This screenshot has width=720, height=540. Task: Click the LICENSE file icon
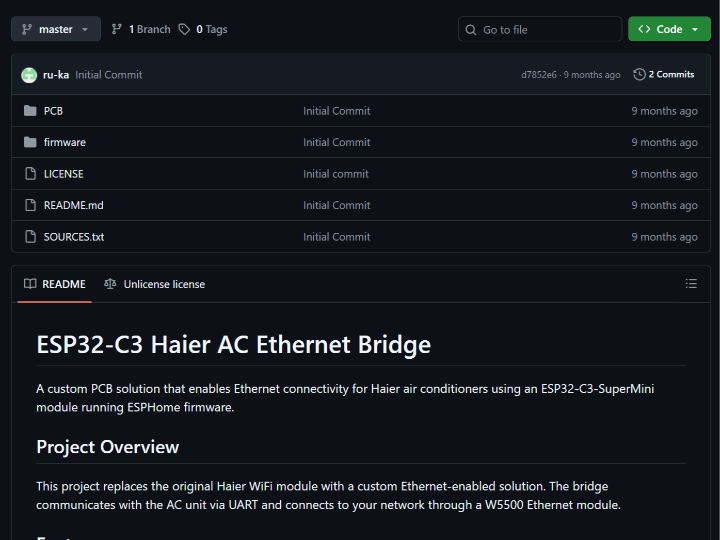point(30,174)
